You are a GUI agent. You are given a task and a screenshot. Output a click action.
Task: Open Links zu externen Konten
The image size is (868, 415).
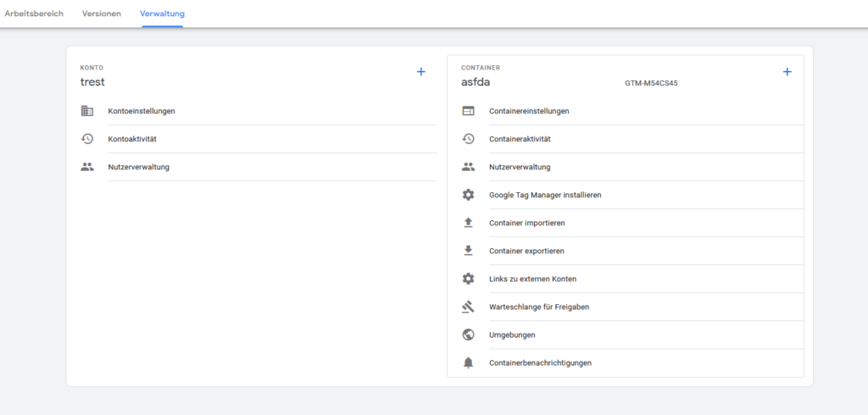coord(532,279)
